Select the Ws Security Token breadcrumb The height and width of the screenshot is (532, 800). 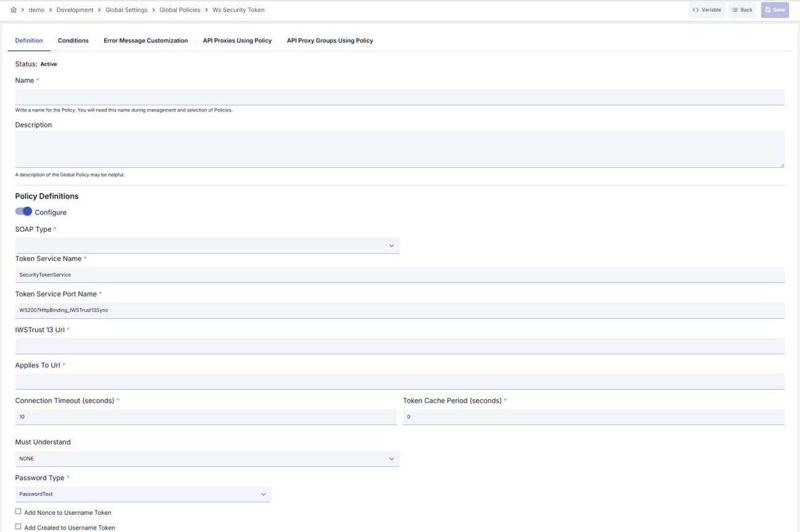(x=239, y=10)
